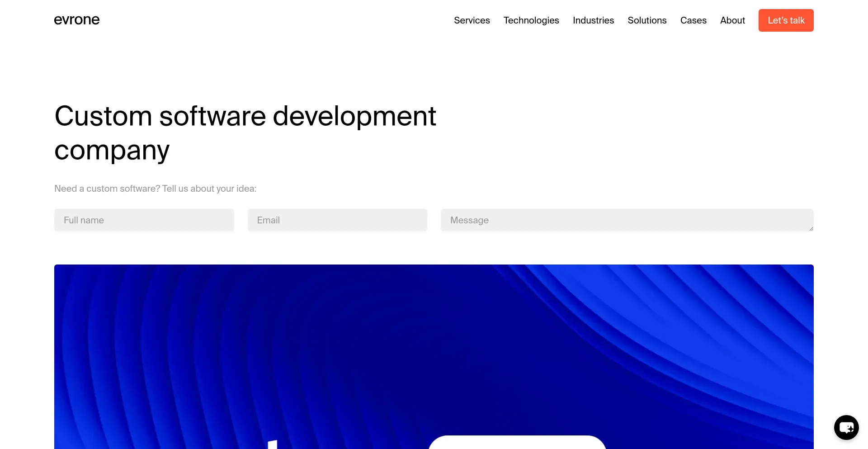Click the chat widget circle at bottom right
The width and height of the screenshot is (868, 449).
coord(846,427)
